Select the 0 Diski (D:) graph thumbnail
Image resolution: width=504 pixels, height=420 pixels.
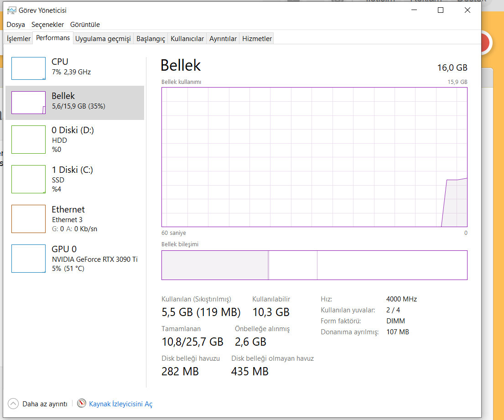pyautogui.click(x=29, y=140)
